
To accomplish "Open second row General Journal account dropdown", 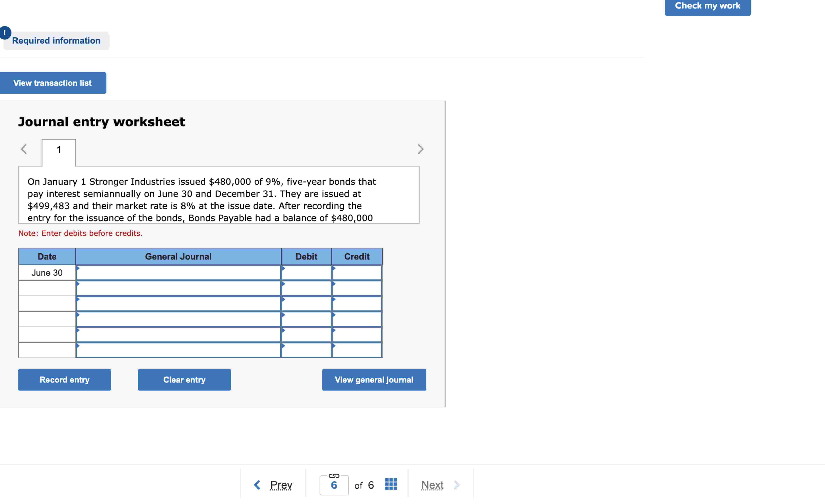I will click(178, 288).
